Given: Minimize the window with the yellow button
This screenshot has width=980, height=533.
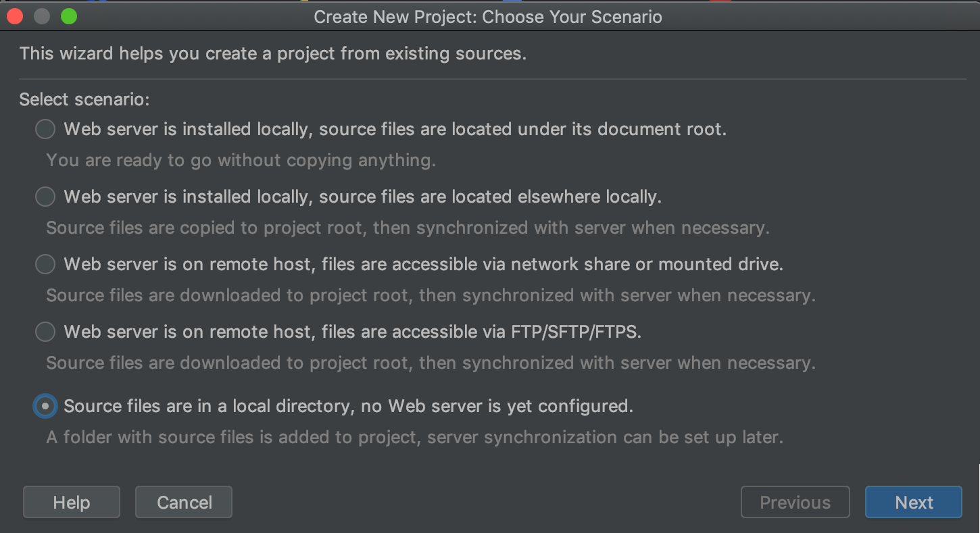Looking at the screenshot, I should 41,16.
